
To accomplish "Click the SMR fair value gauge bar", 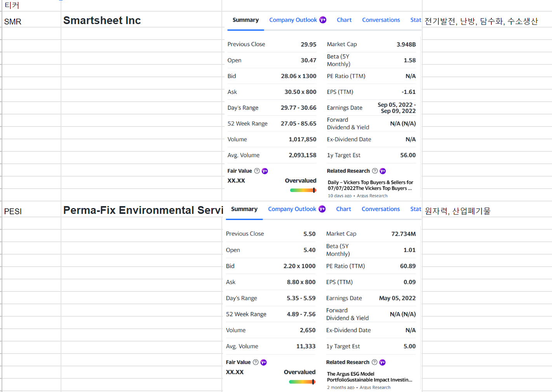I will click(303, 190).
